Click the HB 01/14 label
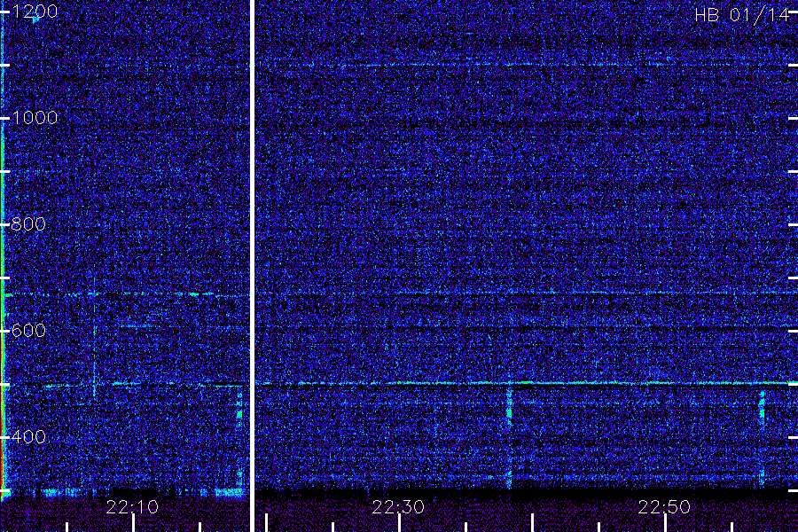This screenshot has height=532, width=798. tap(742, 15)
